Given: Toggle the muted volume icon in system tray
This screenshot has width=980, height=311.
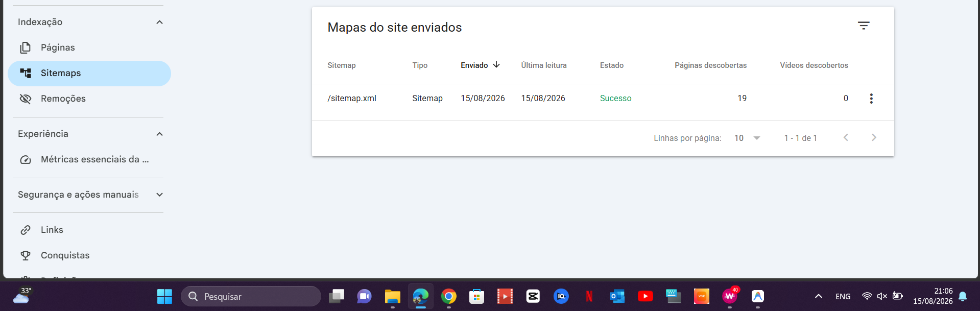Looking at the screenshot, I should point(882,296).
